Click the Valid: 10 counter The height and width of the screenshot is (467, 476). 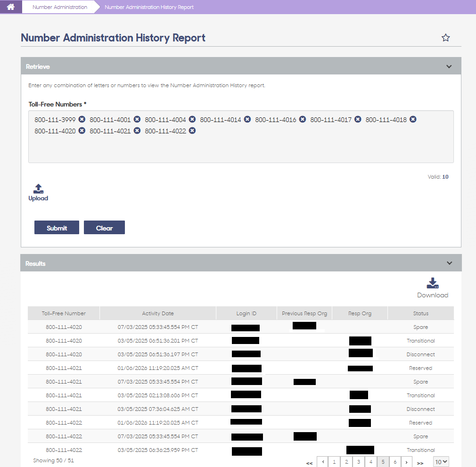(438, 177)
